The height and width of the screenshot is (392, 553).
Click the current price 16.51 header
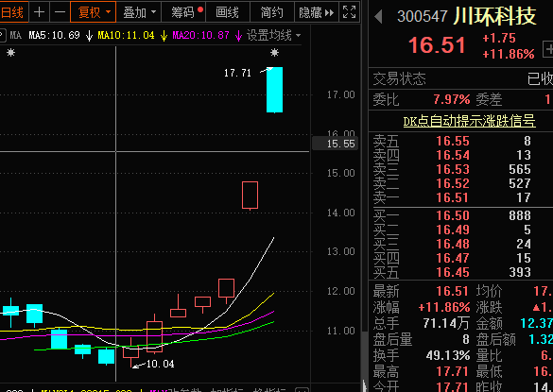click(437, 45)
